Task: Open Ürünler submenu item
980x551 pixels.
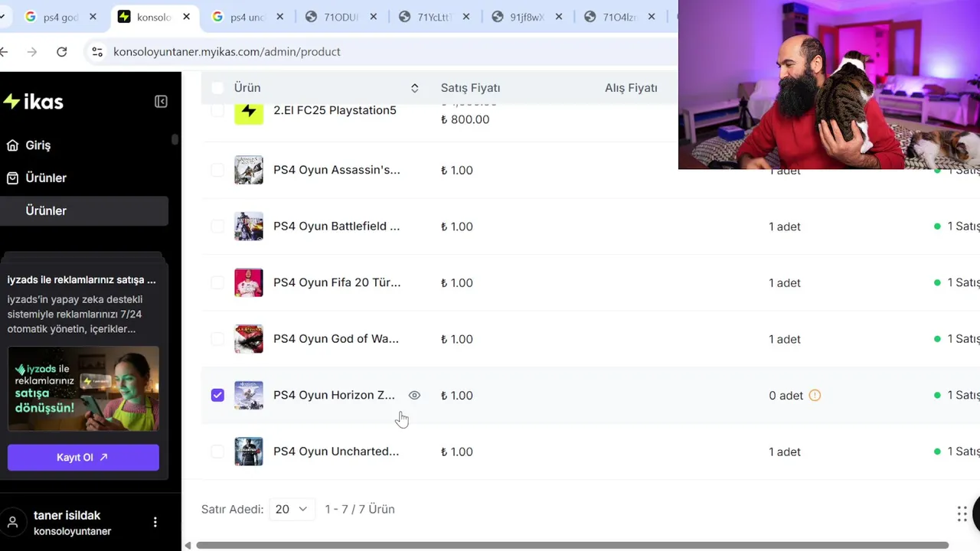Action: click(83, 211)
